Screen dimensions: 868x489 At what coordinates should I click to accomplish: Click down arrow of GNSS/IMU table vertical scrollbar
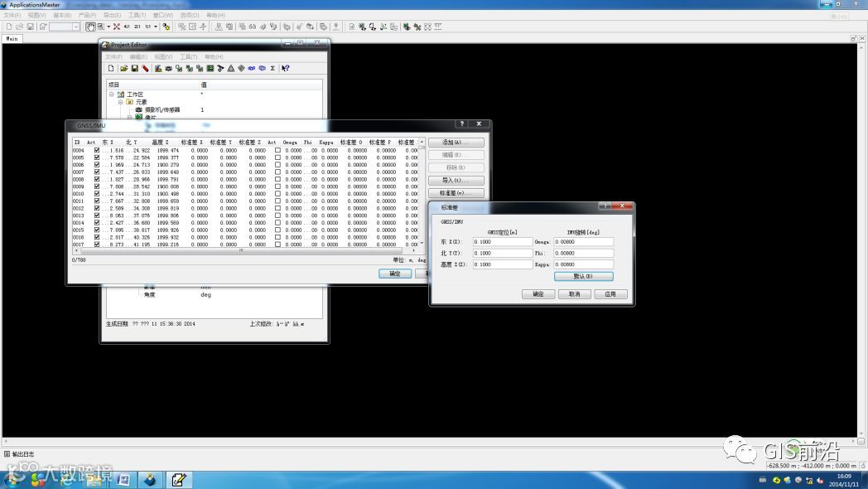(422, 243)
